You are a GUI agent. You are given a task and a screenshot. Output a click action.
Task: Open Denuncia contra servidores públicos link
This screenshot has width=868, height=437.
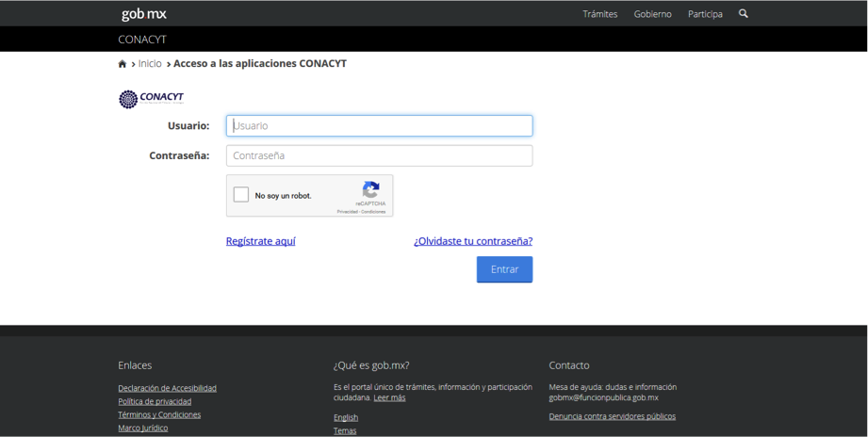(612, 416)
